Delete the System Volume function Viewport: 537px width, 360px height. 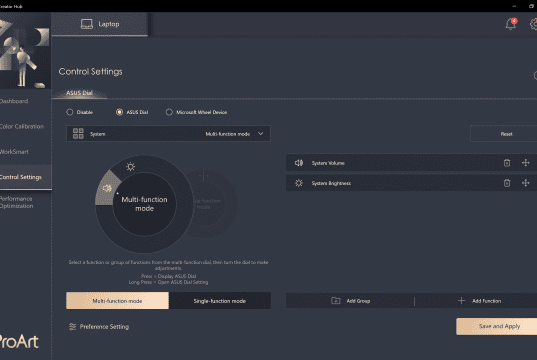click(507, 163)
